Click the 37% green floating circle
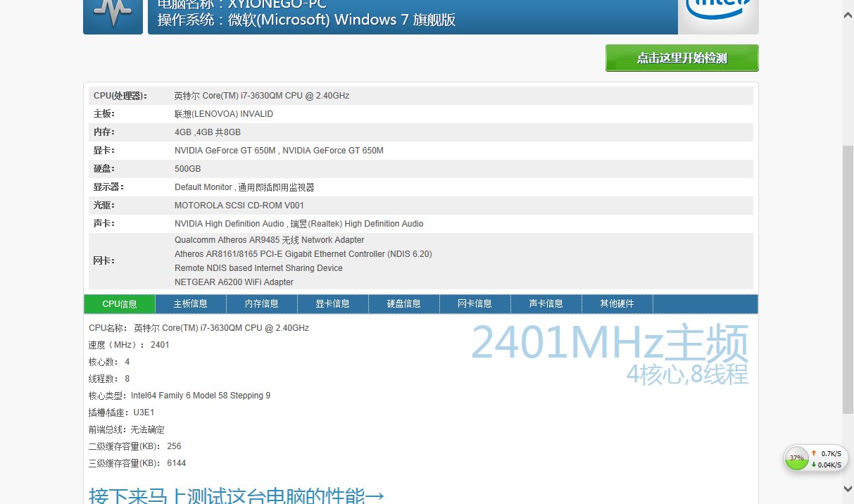The width and height of the screenshot is (854, 504). [x=796, y=458]
